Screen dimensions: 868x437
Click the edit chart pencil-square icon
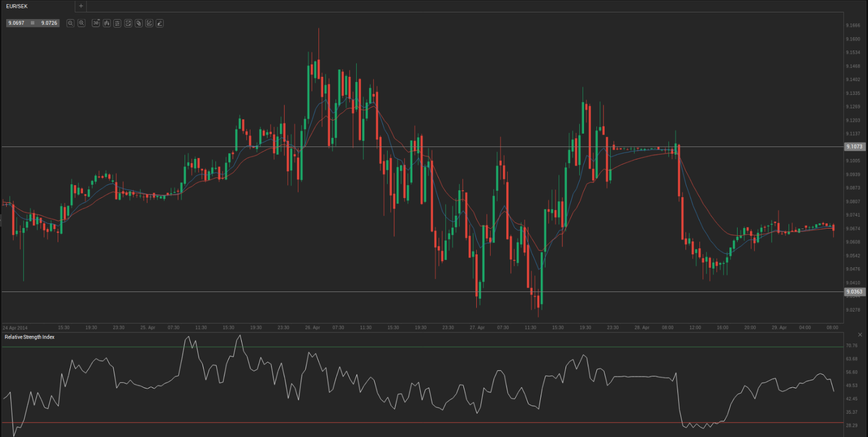149,23
